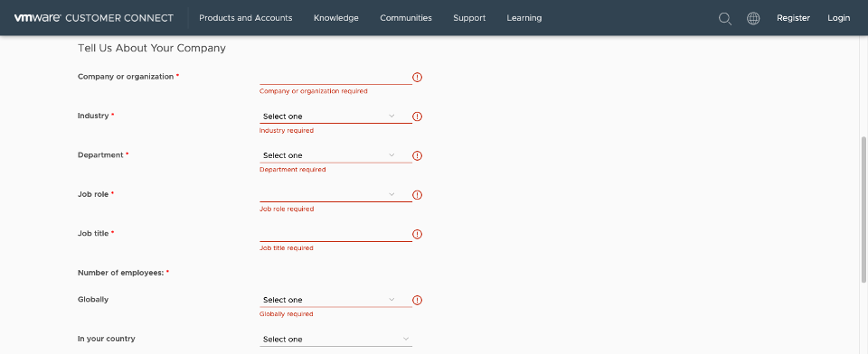Viewport: 868px width, 354px height.
Task: Click error icon next to Industry field
Action: (x=418, y=116)
